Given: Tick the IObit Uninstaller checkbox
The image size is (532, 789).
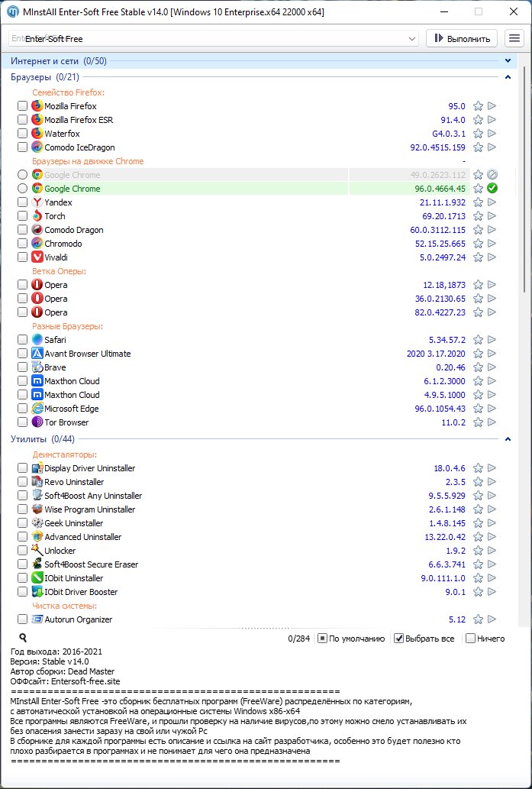Looking at the screenshot, I should (22, 579).
